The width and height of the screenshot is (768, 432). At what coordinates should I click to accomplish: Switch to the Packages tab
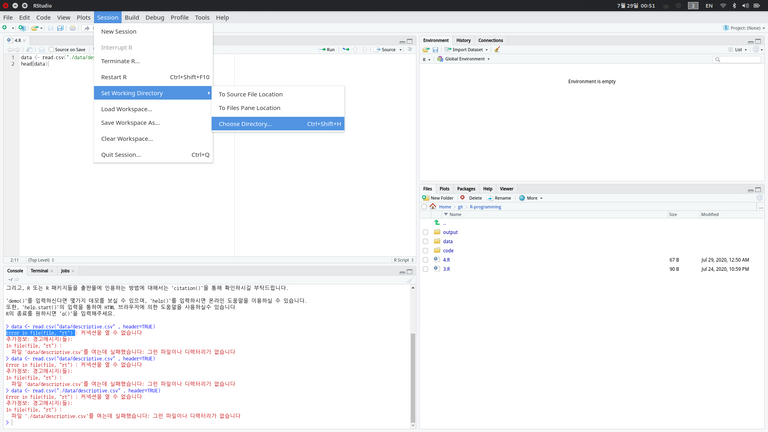pyautogui.click(x=466, y=189)
